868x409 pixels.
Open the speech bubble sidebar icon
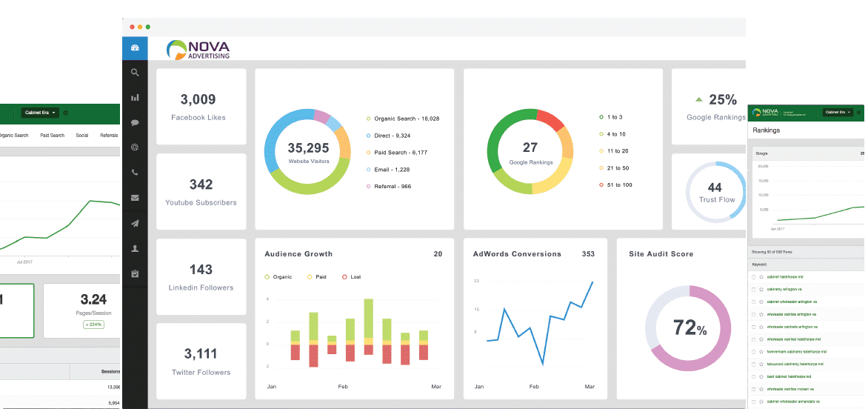[x=135, y=123]
